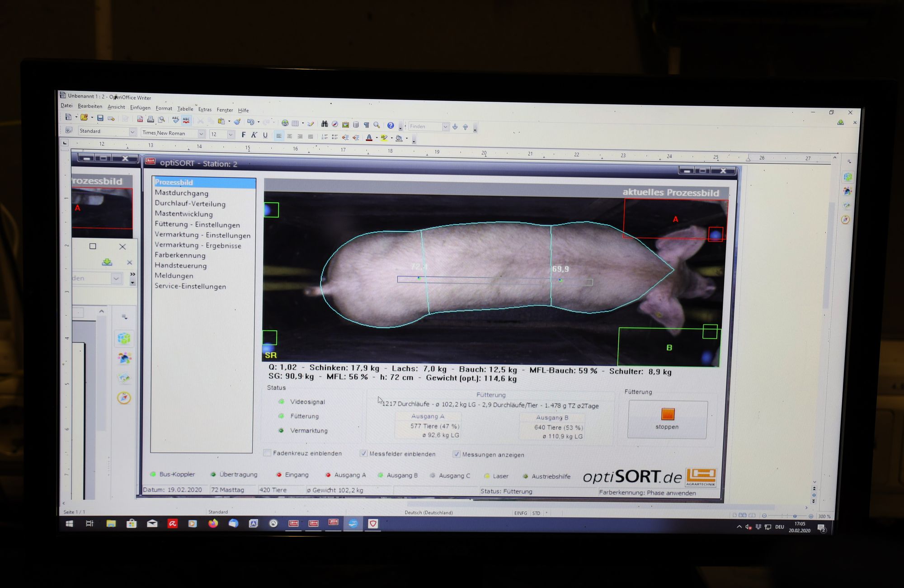The width and height of the screenshot is (904, 588).
Task: Toggle bold formatting (F)
Action: 243,135
